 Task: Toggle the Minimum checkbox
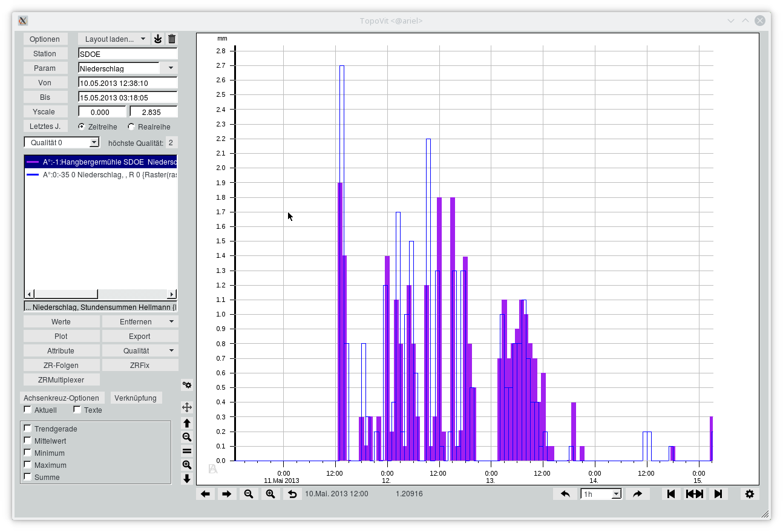click(28, 453)
